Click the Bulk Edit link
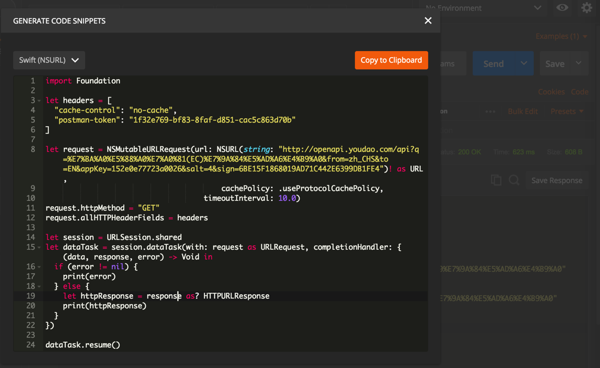Viewport: 600px width, 368px height. coord(523,111)
